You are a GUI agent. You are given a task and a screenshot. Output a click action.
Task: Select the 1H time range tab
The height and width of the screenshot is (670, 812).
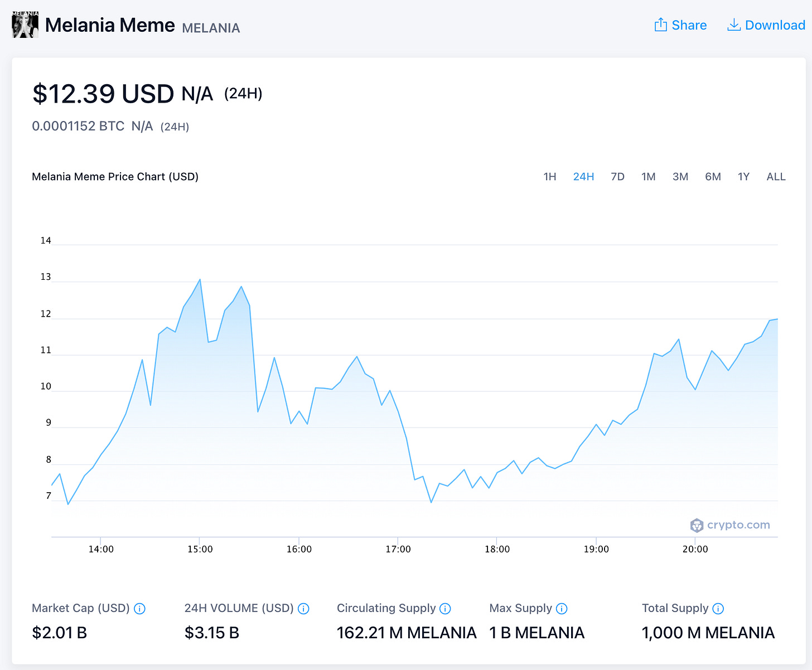(550, 177)
